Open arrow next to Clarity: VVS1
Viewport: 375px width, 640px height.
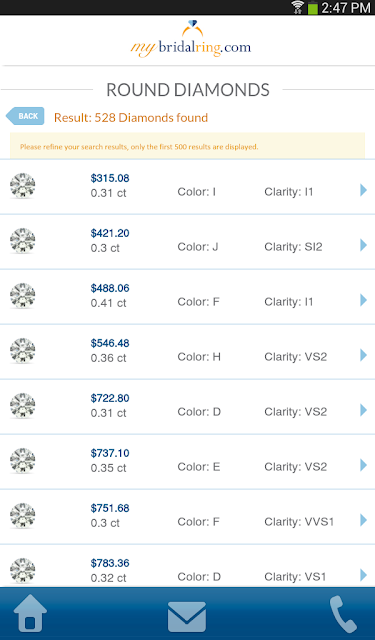click(x=363, y=520)
